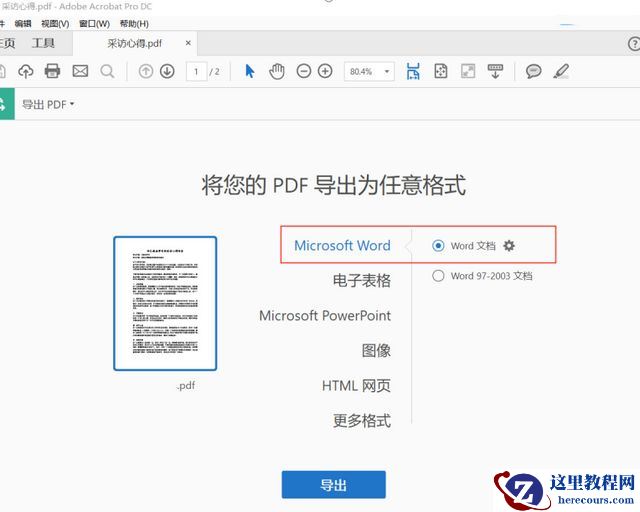Expand the 导出 PDF dropdown

48,105
